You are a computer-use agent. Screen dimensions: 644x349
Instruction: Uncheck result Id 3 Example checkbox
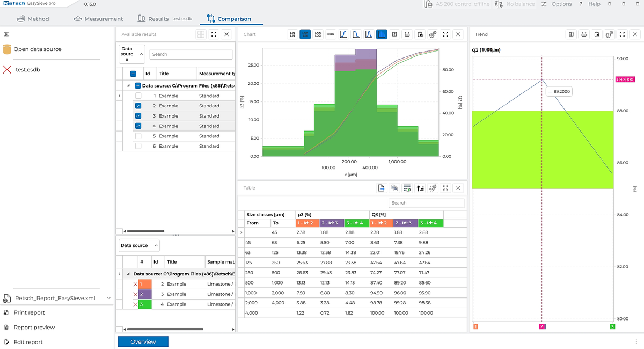click(138, 116)
